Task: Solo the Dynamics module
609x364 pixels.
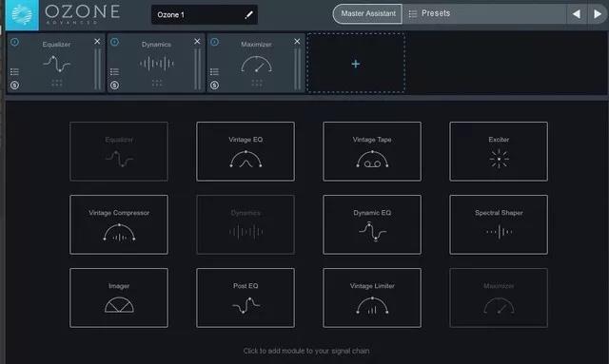Action: (x=114, y=85)
